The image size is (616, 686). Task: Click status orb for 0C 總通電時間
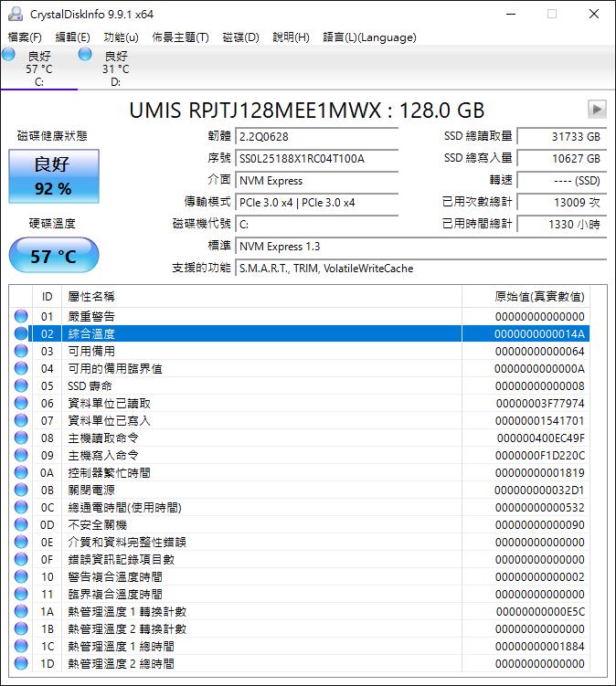[21, 507]
